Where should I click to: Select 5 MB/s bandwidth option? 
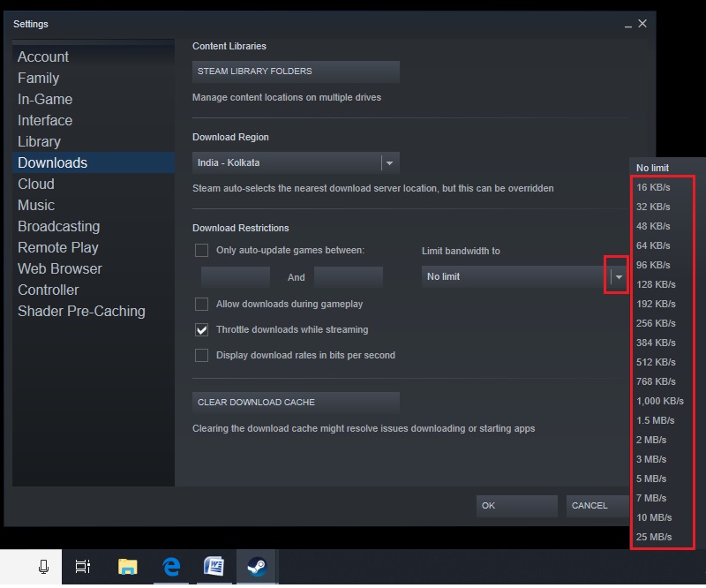click(x=651, y=479)
